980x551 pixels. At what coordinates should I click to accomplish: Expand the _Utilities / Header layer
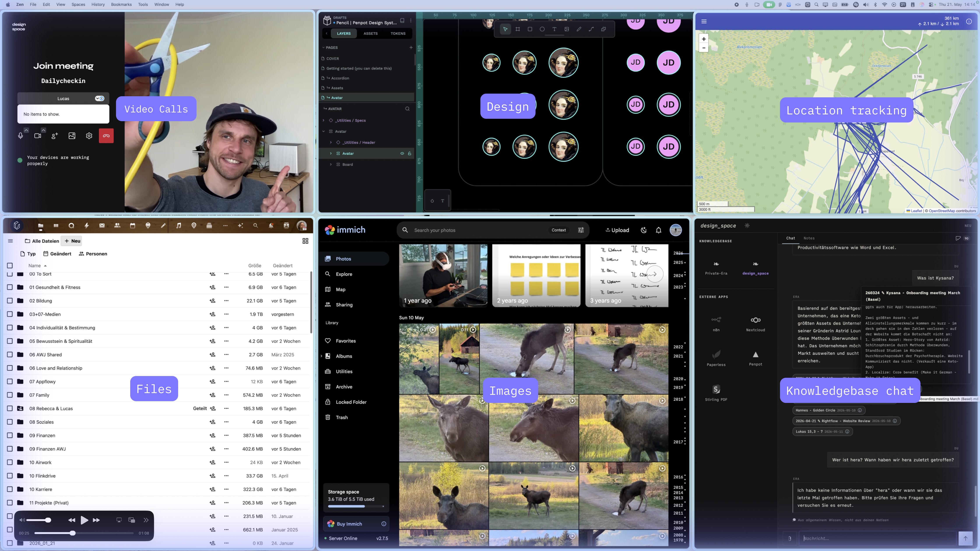click(x=331, y=143)
